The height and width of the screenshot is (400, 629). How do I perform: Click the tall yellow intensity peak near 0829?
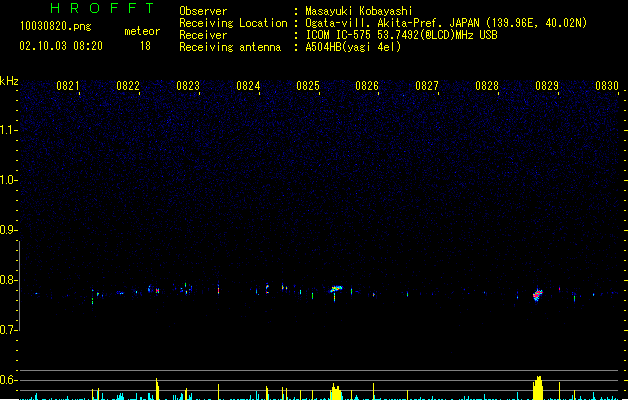point(538,388)
